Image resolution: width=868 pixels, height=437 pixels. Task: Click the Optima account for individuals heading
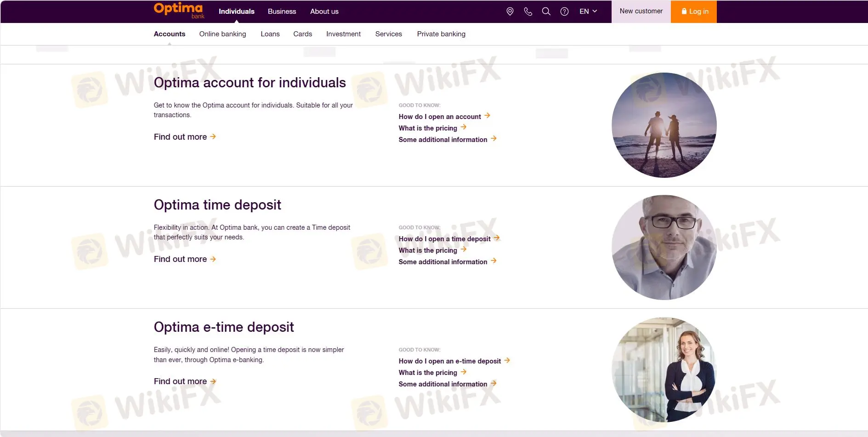(x=250, y=83)
